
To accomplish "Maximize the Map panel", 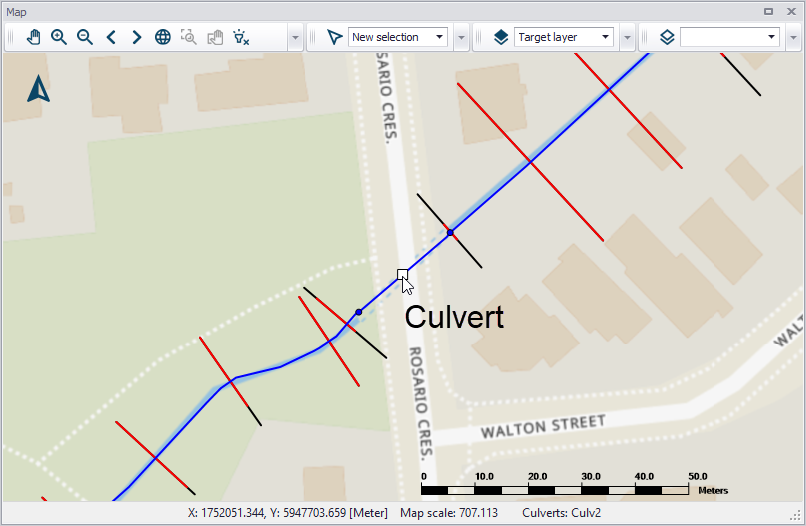I will point(768,11).
